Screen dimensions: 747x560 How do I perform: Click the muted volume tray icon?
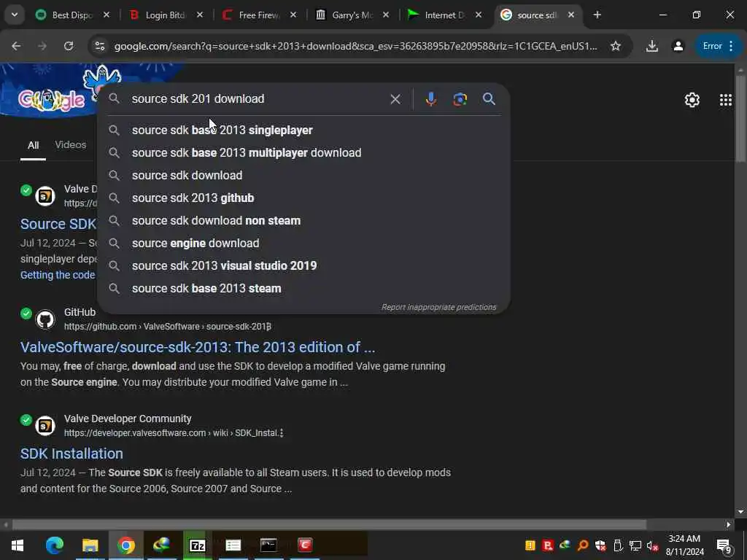point(652,545)
